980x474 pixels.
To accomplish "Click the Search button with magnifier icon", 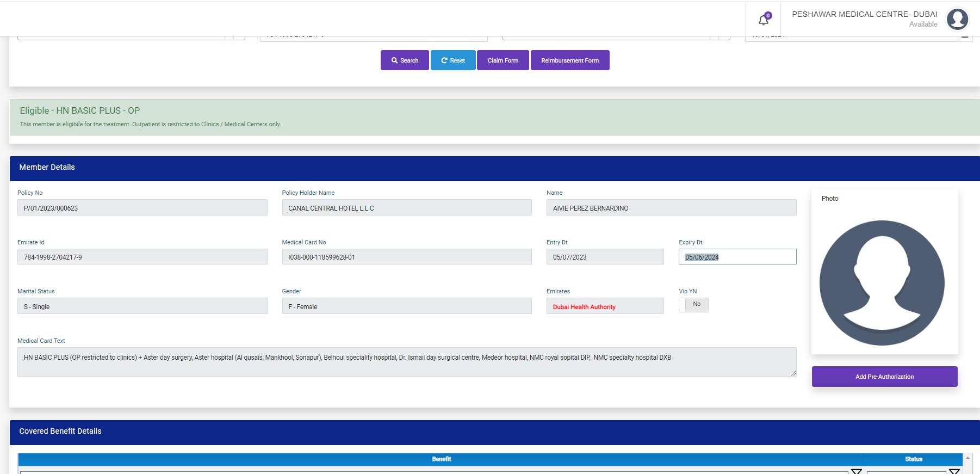I will [x=405, y=60].
